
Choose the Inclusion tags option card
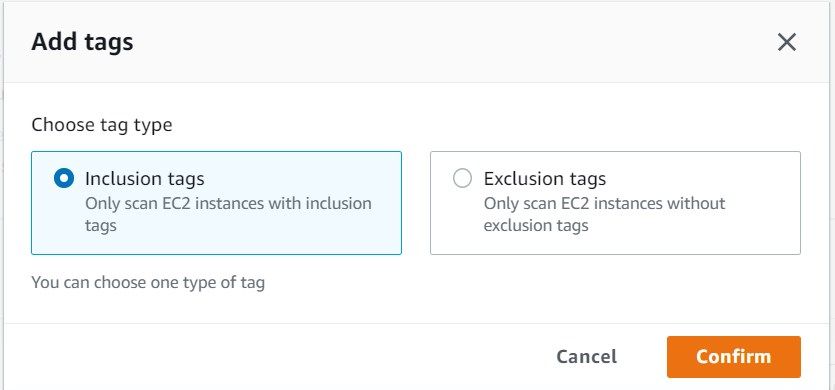pos(216,203)
